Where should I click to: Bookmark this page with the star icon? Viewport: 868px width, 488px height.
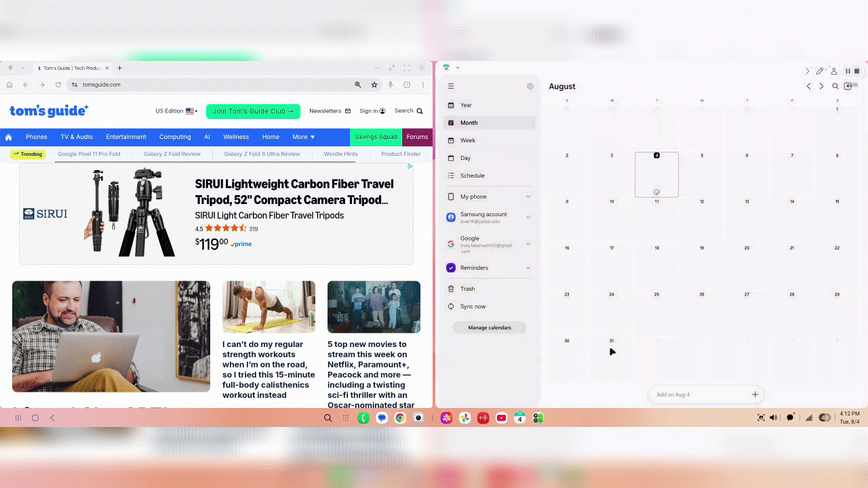[x=374, y=85]
